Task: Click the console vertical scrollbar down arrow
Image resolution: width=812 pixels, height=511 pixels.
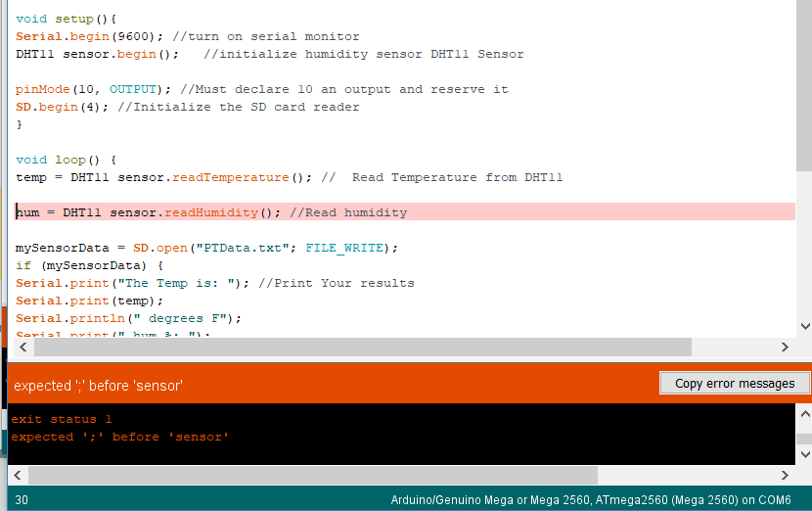Action: [x=805, y=454]
